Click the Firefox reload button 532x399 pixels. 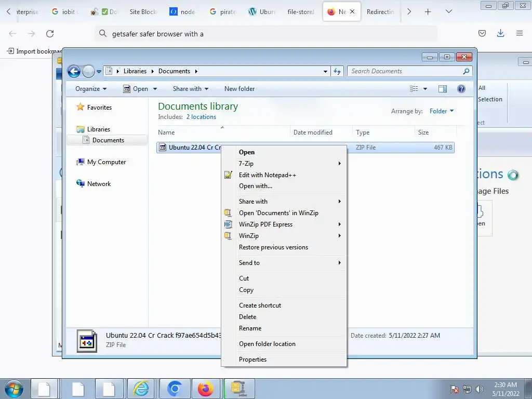[x=50, y=34]
